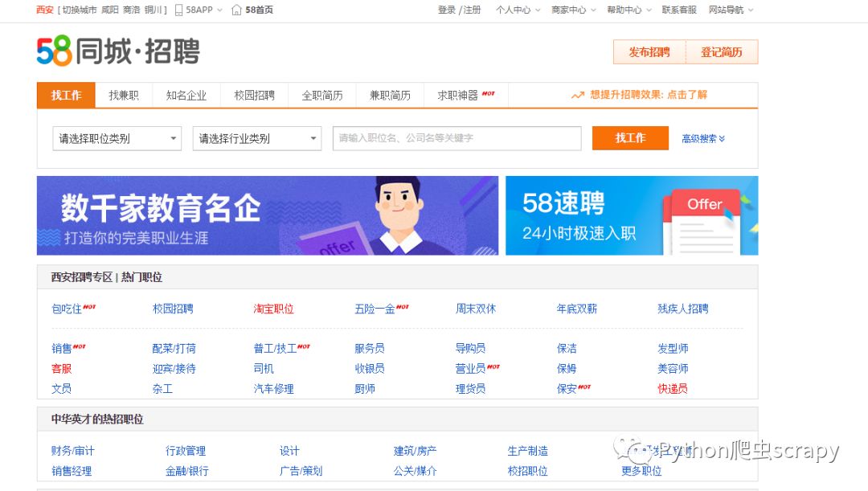Select the 铜川 city link

coord(153,10)
